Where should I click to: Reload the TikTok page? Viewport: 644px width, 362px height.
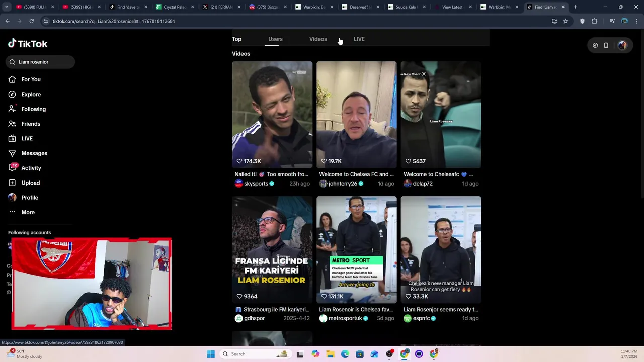31,21
